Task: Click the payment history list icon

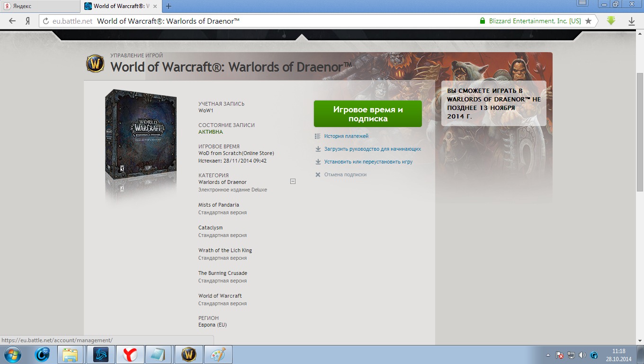Action: (x=318, y=136)
